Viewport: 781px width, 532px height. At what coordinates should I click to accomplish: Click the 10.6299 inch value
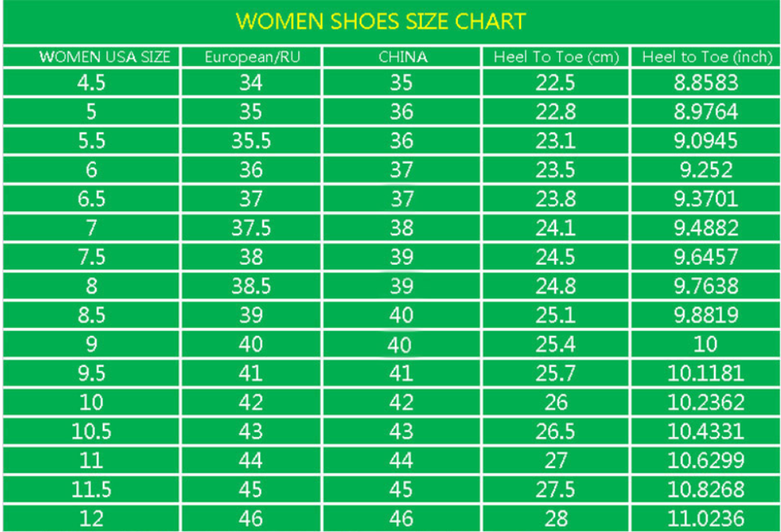pyautogui.click(x=705, y=460)
